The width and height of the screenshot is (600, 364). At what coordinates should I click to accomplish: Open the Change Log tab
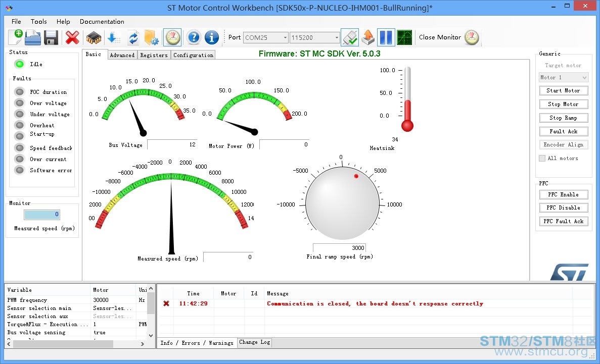[254, 342]
